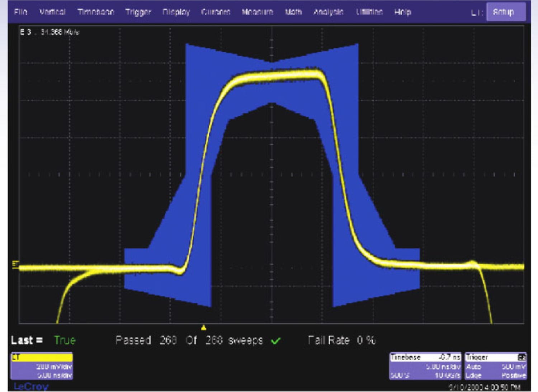Open the Display menu
Screen dimensions: 538x392
(176, 12)
